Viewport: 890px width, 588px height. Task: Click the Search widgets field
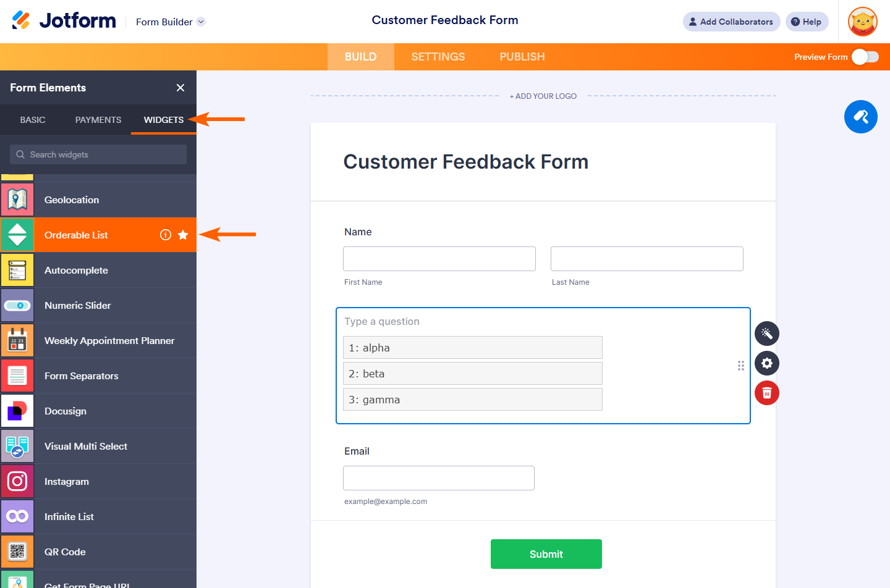click(99, 154)
